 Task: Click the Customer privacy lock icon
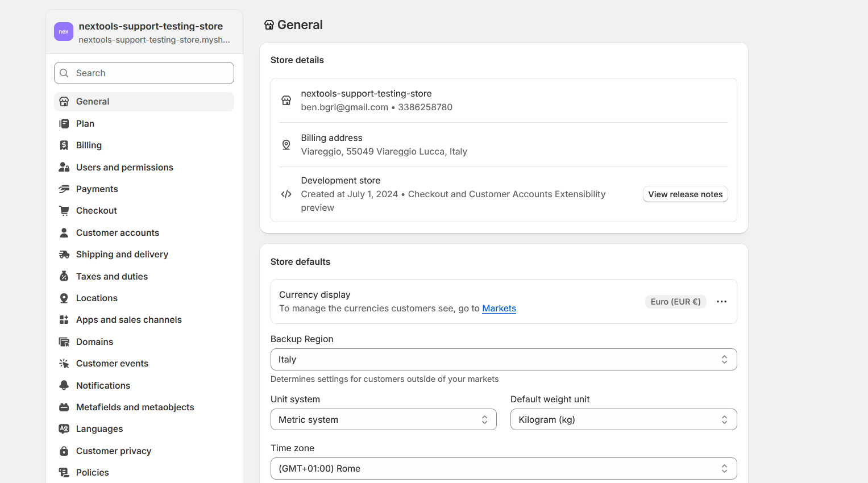pyautogui.click(x=64, y=451)
